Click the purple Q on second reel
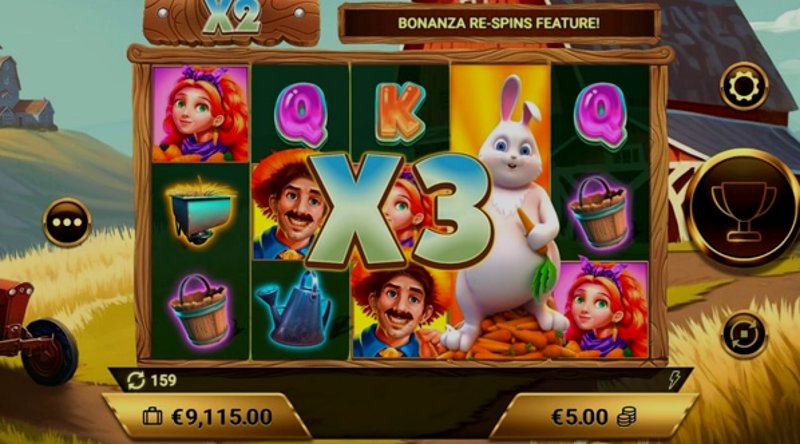This screenshot has width=800, height=444. click(x=301, y=114)
